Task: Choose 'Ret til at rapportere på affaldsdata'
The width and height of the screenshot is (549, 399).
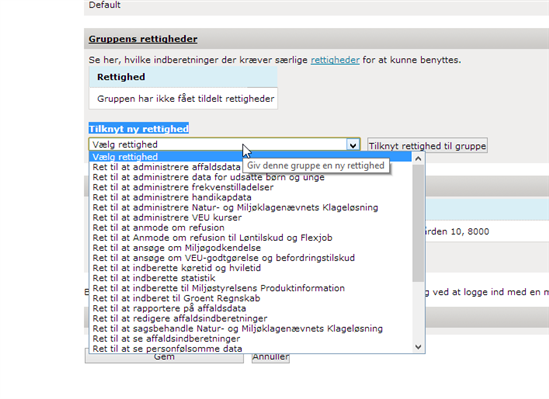Action: pos(251,309)
